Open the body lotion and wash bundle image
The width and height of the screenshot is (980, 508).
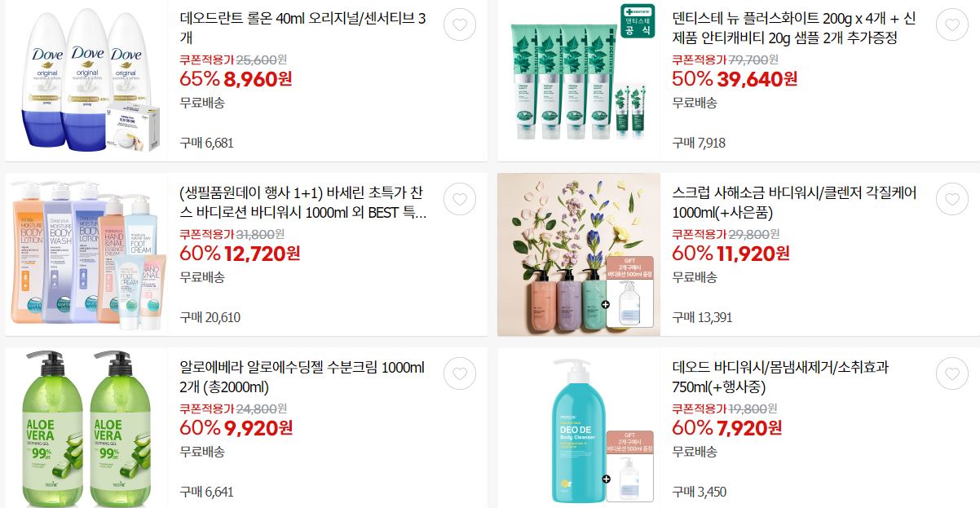(86, 254)
